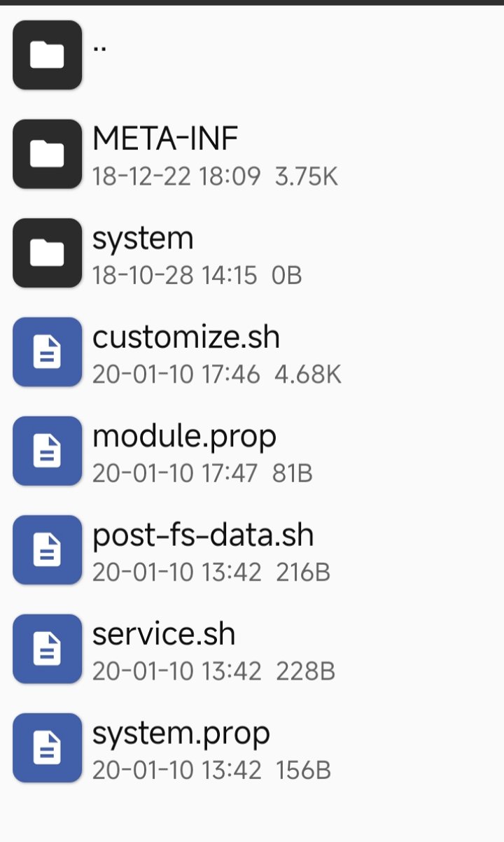This screenshot has width=504, height=842.
Task: Tap the module.prop file icon
Action: pos(47,451)
